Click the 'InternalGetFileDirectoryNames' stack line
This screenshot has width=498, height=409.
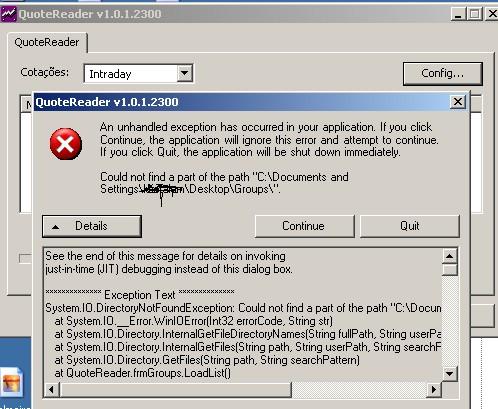point(247,334)
